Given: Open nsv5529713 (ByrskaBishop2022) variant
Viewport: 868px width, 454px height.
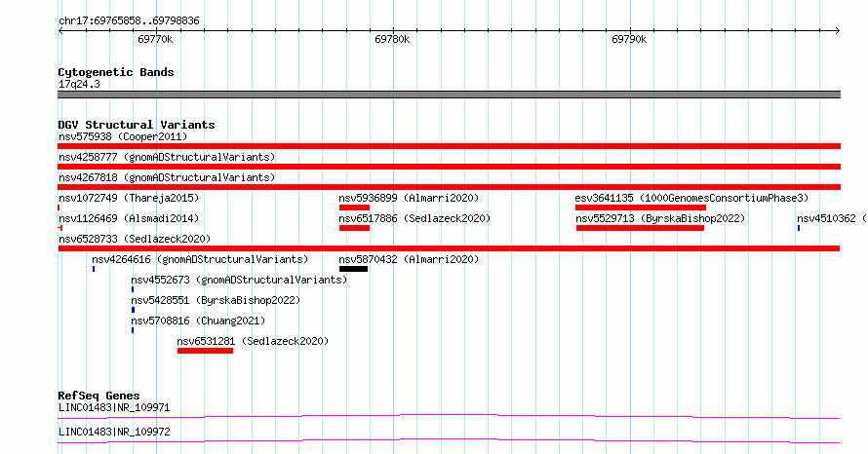Looking at the screenshot, I should tap(660, 218).
